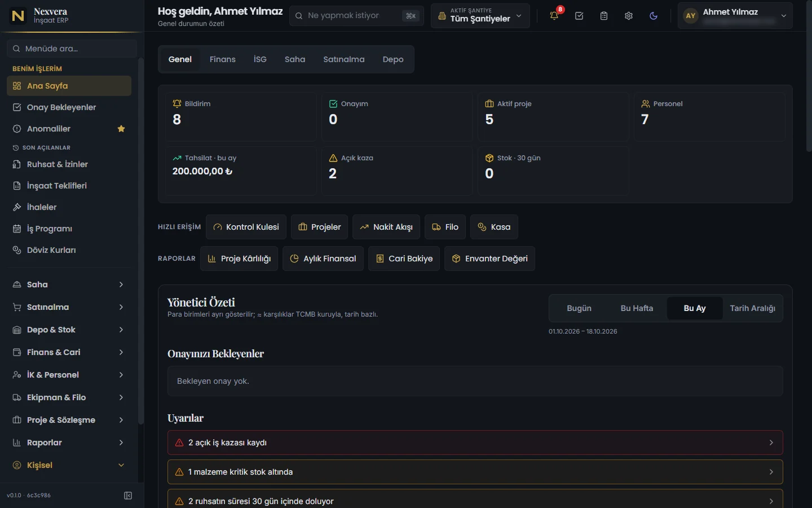Expand the Satınalma sidebar section

pyautogui.click(x=69, y=307)
